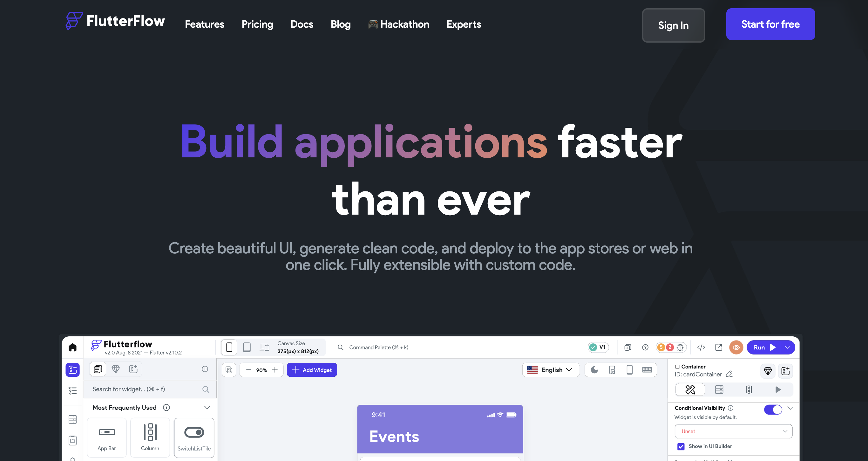This screenshot has height=461, width=868.
Task: Uncheck Show in UI Builder
Action: point(681,446)
